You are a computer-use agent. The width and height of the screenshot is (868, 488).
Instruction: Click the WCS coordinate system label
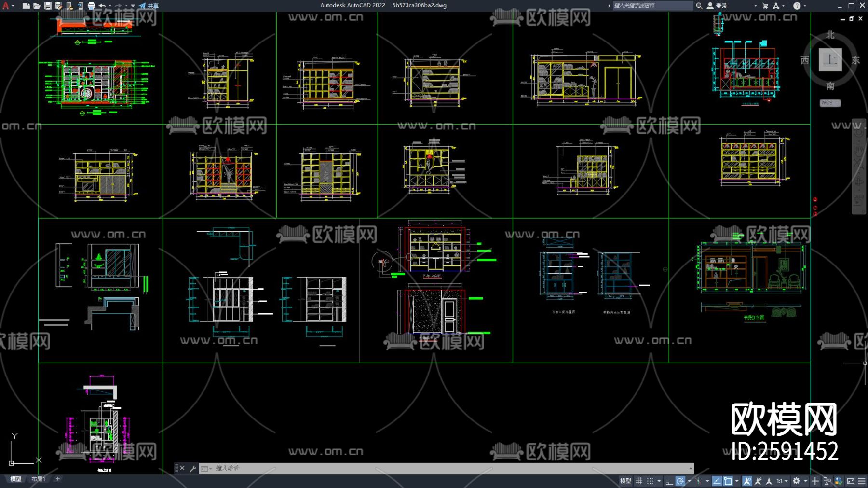tap(829, 103)
